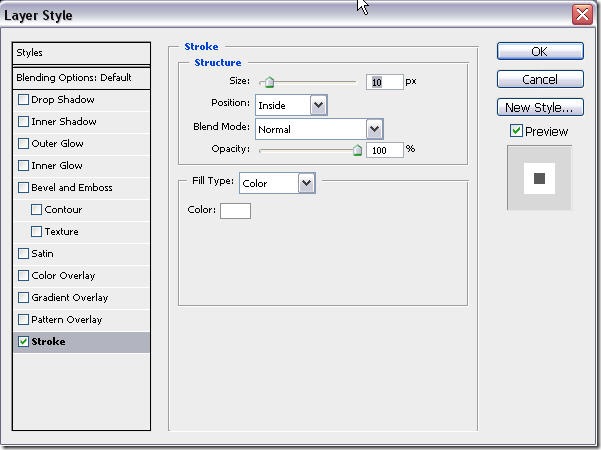Toggle the Inner Shadow checkbox
Image resolution: width=601 pixels, height=450 pixels.
click(24, 122)
